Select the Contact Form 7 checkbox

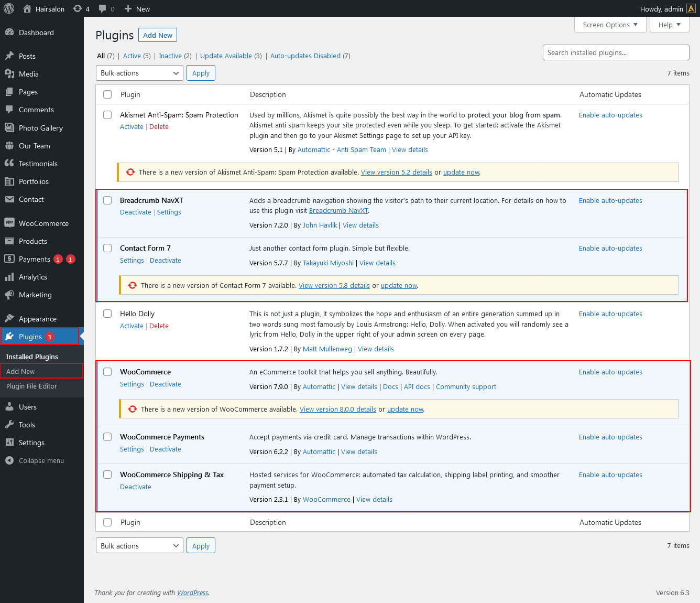[x=107, y=248]
